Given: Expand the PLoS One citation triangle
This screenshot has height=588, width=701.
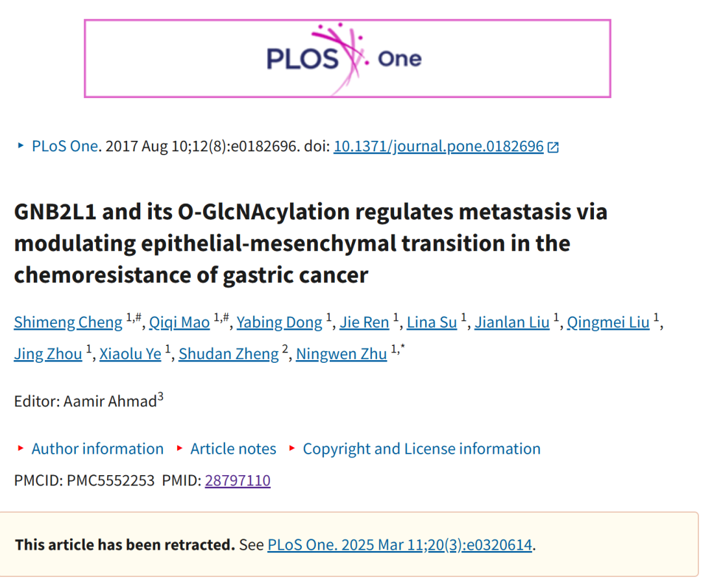Looking at the screenshot, I should [20, 145].
